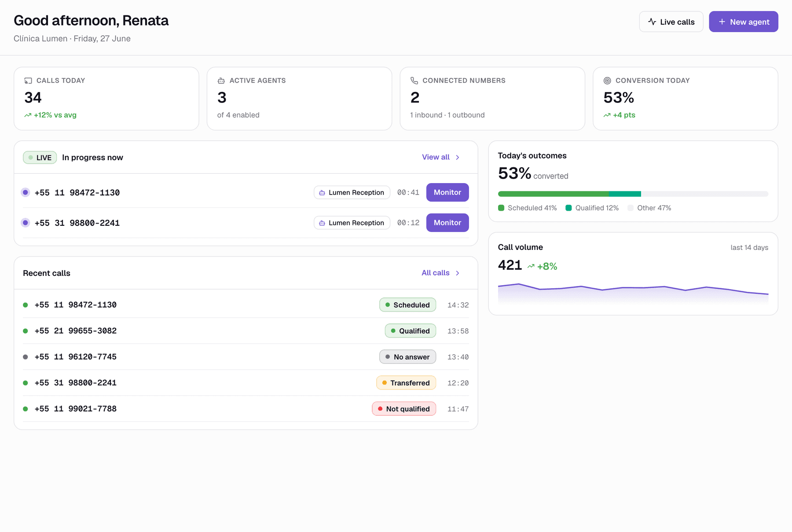Viewport: 792px width, 532px height.
Task: Click call duration 00:12
Action: click(x=408, y=223)
